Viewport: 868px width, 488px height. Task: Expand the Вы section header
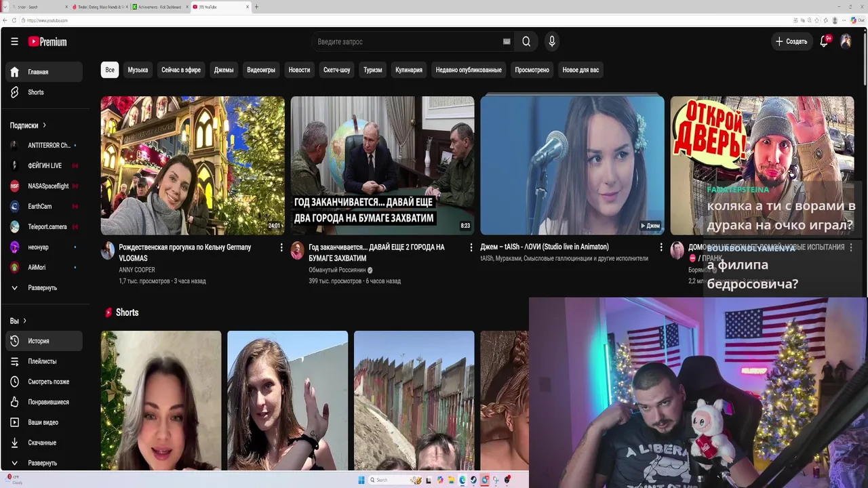pyautogui.click(x=18, y=321)
